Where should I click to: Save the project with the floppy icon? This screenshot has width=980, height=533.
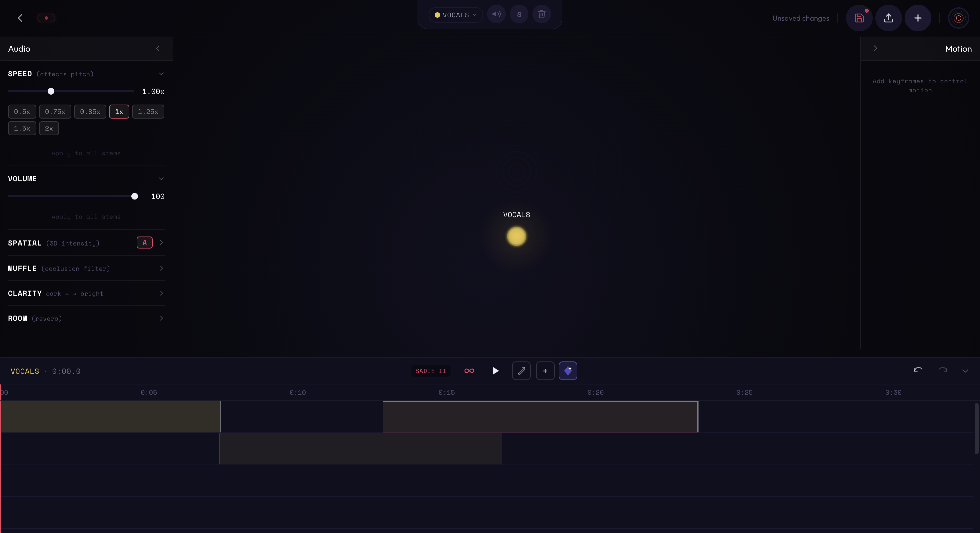[859, 18]
